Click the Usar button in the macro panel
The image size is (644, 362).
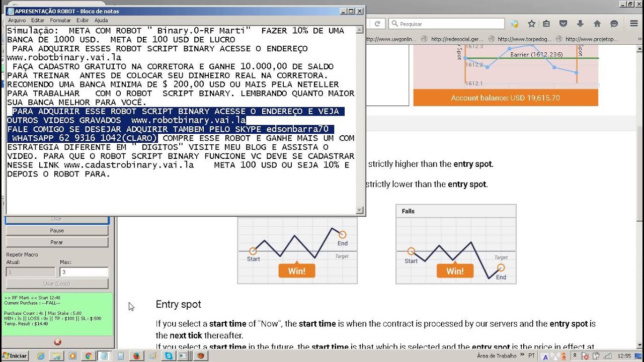(57, 219)
